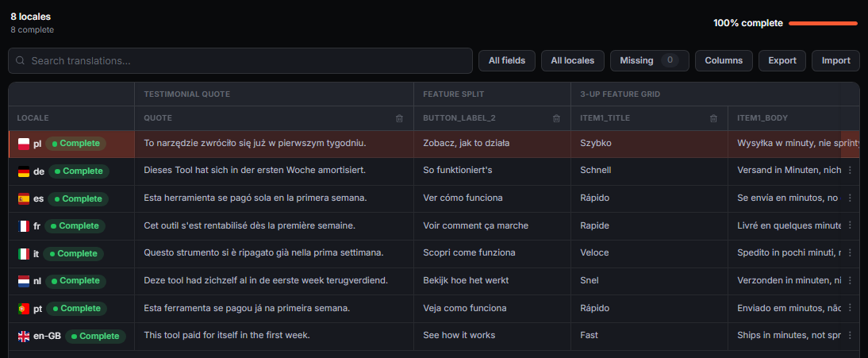This screenshot has width=868, height=358.
Task: Select cell 'This tool paid for itself'
Action: click(x=274, y=336)
